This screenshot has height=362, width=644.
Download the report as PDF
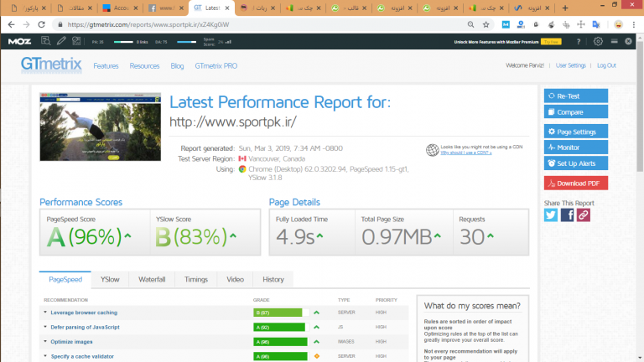click(x=576, y=183)
